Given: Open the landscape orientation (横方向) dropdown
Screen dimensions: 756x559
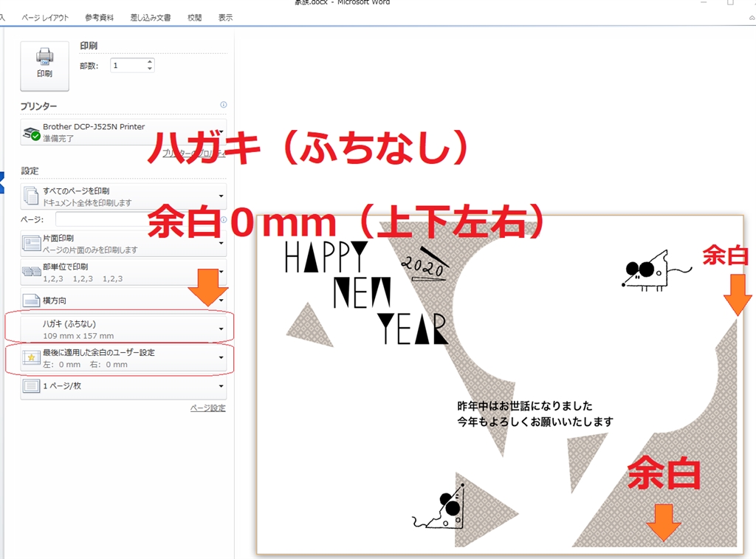Looking at the screenshot, I should [x=123, y=301].
